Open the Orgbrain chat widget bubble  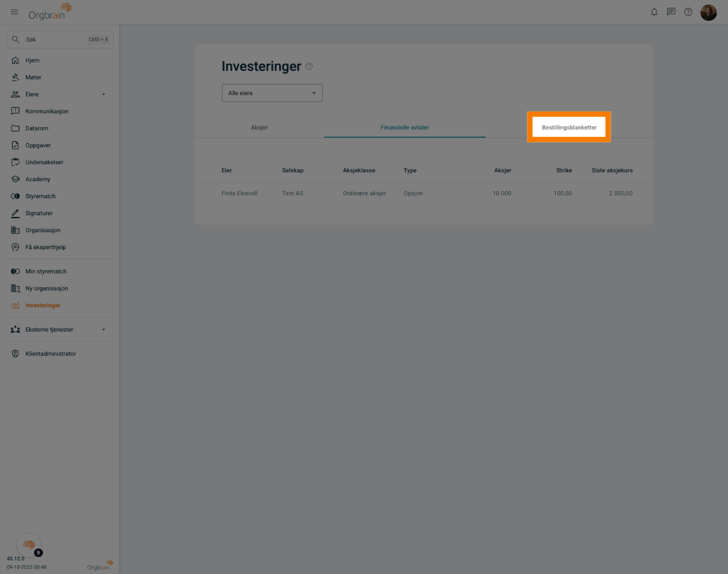(x=29, y=545)
